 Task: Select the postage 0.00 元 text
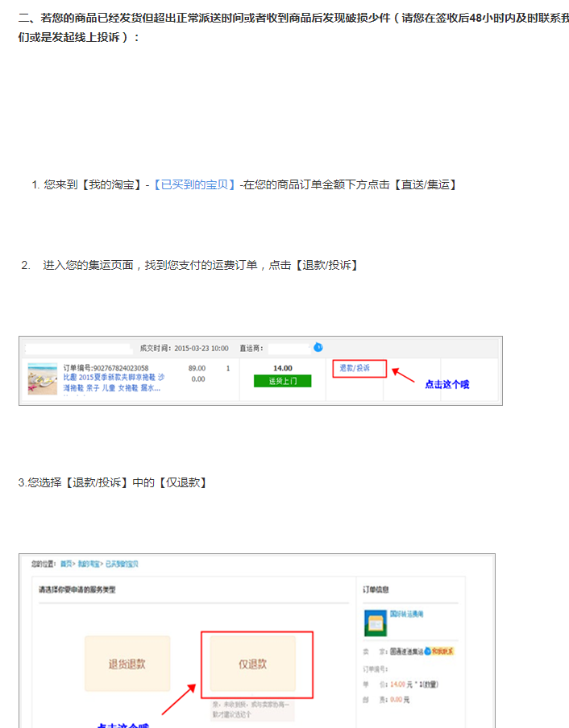coord(400,700)
